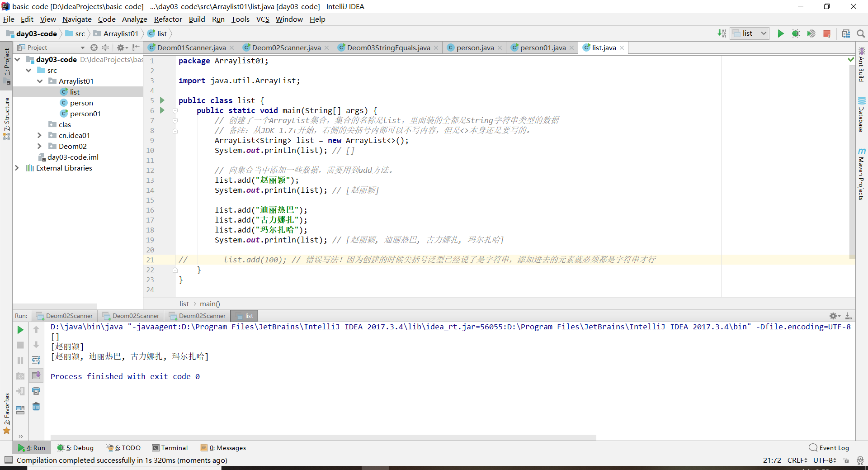
Task: Open the Event Log
Action: [x=830, y=448]
